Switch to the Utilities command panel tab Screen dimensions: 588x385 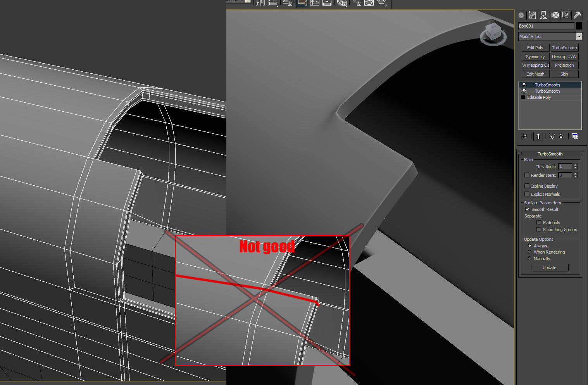[x=578, y=15]
